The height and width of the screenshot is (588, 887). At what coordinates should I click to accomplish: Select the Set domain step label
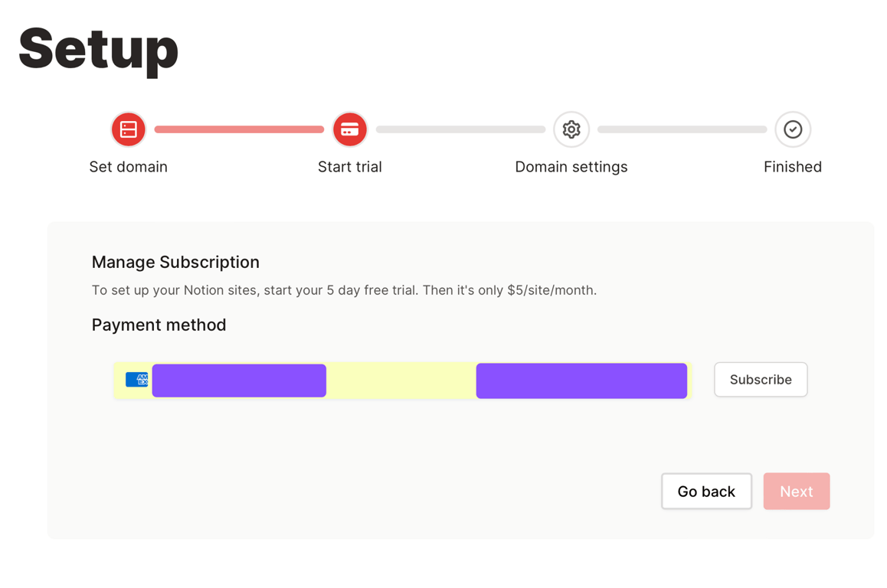(x=129, y=167)
